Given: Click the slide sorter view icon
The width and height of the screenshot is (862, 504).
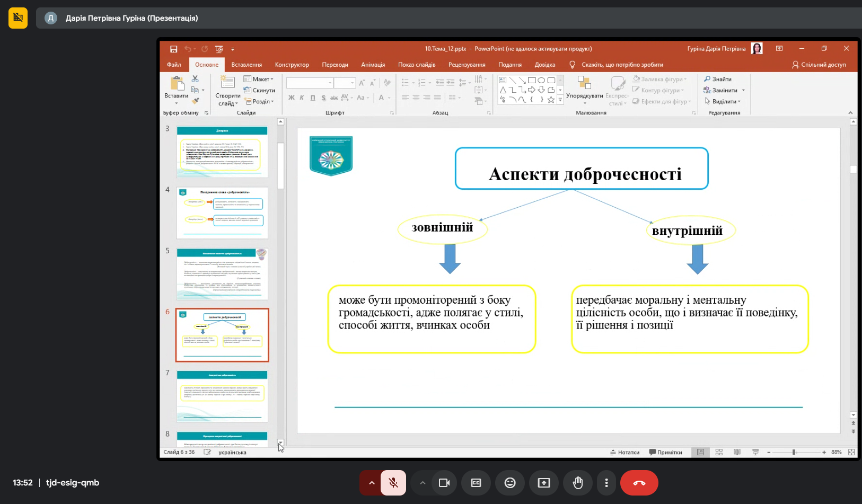Looking at the screenshot, I should (x=719, y=452).
